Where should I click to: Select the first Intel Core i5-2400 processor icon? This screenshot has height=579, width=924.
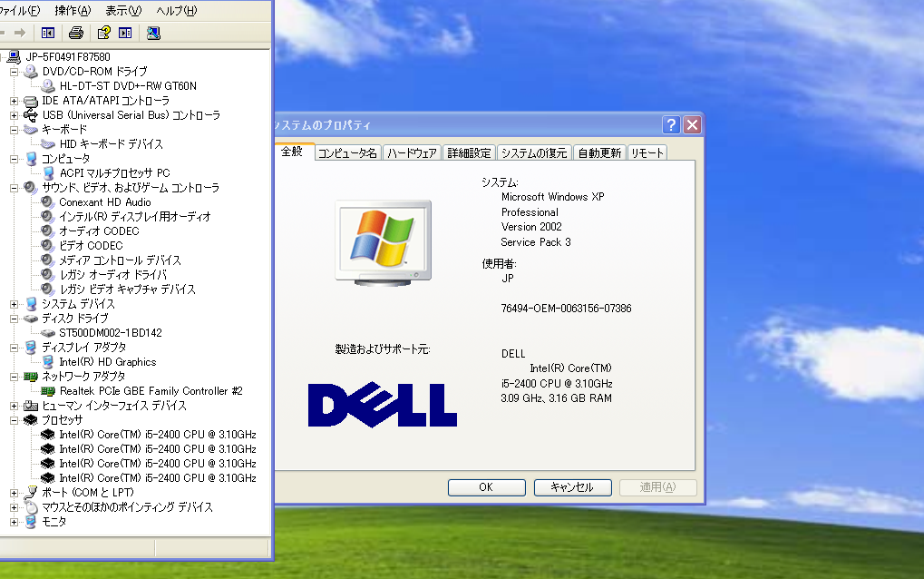click(x=48, y=434)
